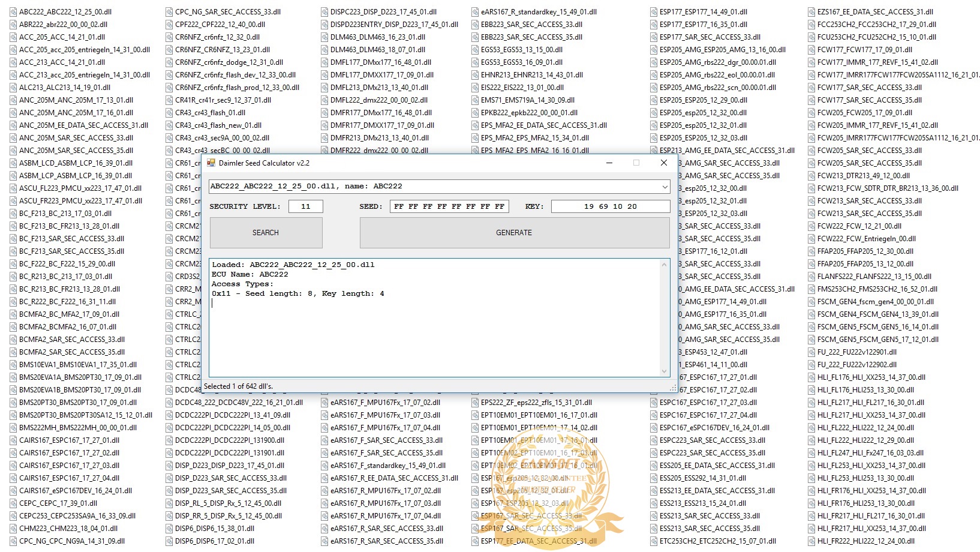Select file icon of eARS167_F_standardkey_15_49_01.dll

tap(324, 465)
